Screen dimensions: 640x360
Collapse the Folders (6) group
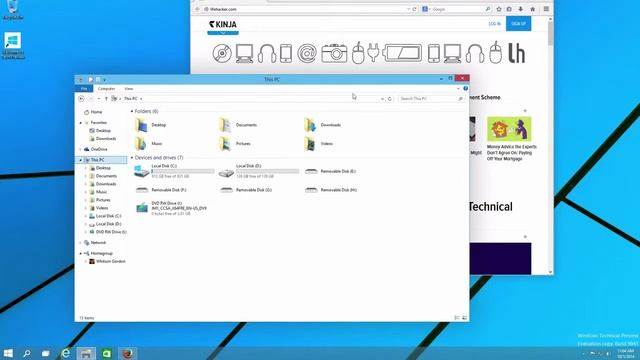pyautogui.click(x=132, y=111)
